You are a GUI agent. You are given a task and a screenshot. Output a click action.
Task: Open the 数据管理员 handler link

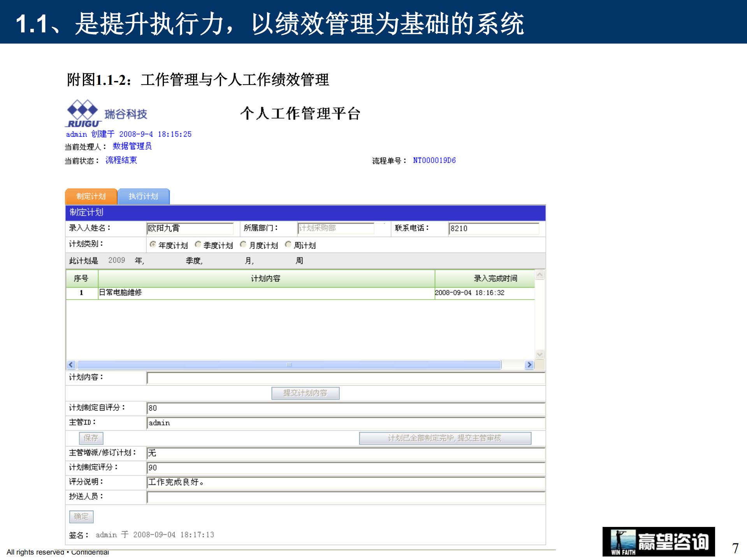(132, 146)
